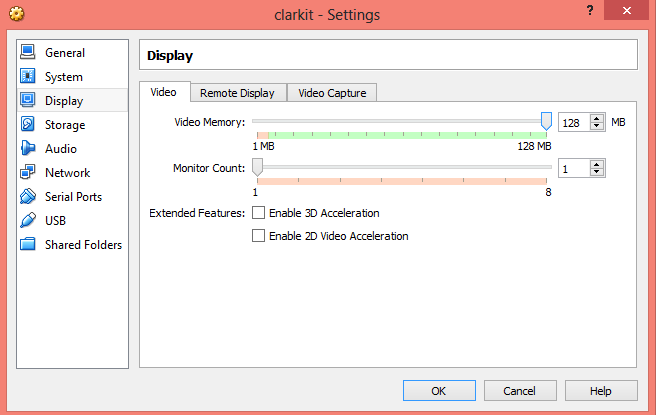Open Audio settings speaker icon
656x415 pixels.
click(x=28, y=148)
